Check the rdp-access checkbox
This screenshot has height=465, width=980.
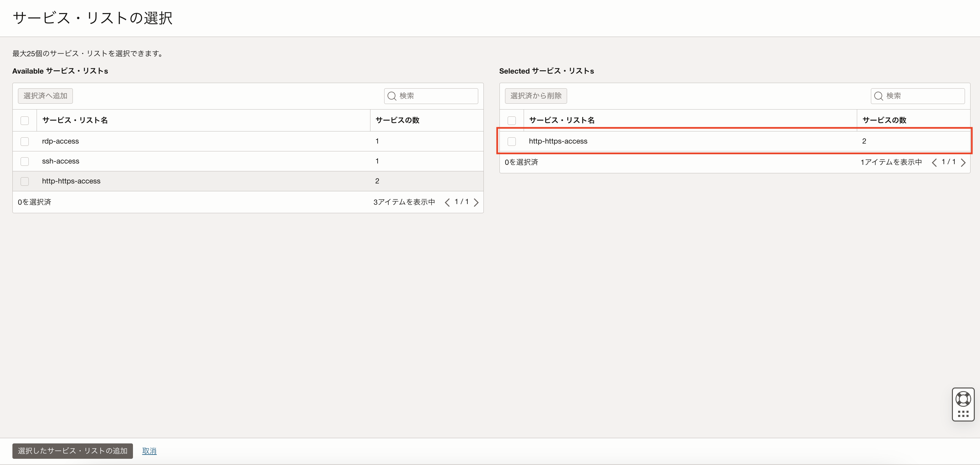point(25,141)
